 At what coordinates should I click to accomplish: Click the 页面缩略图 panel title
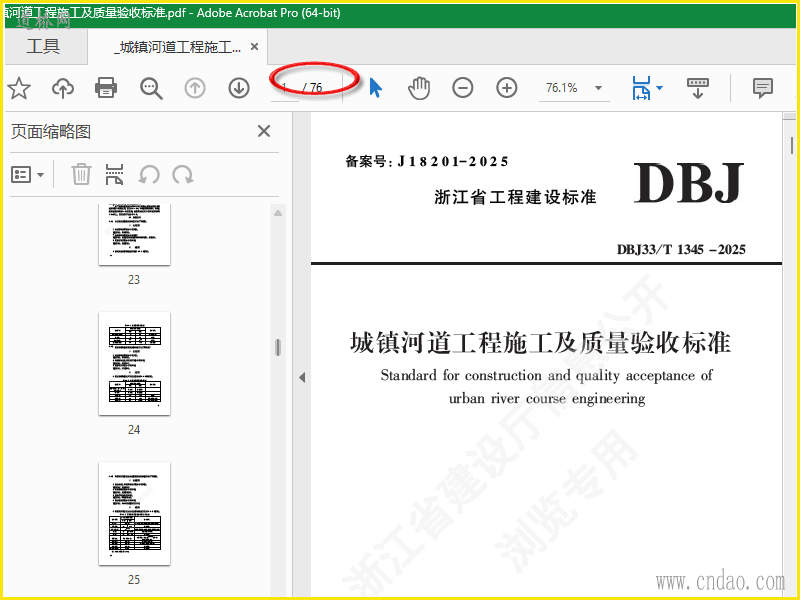(x=51, y=132)
